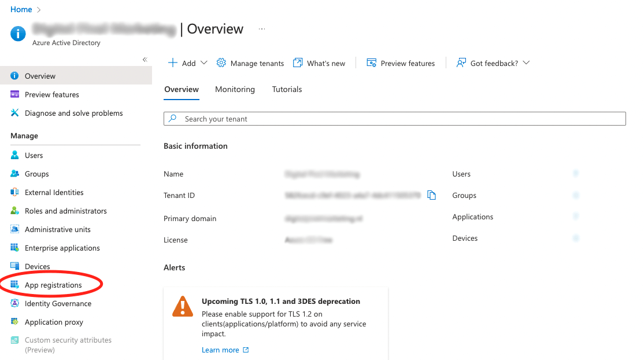
Task: Click the Search your tenant field
Action: 395,119
